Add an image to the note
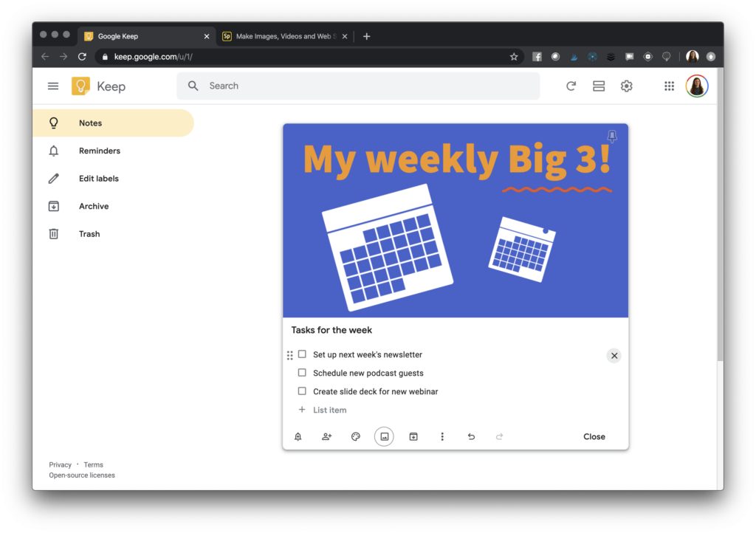 pos(384,436)
